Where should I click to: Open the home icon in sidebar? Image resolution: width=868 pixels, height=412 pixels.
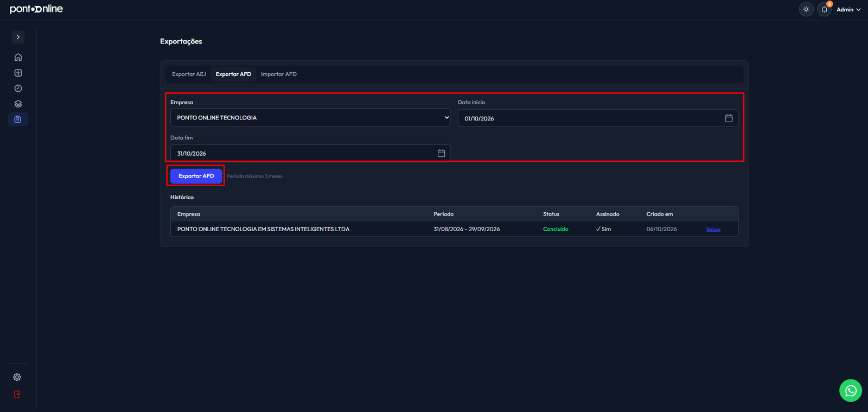(x=18, y=58)
